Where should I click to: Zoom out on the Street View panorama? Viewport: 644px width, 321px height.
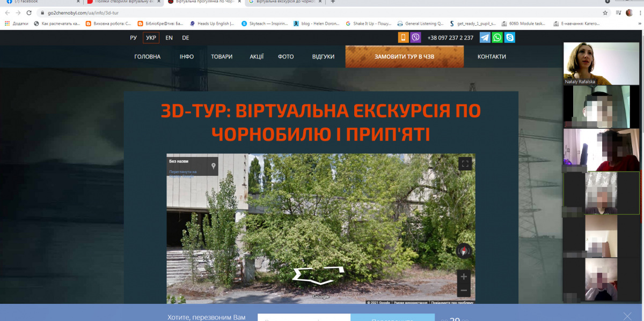tap(464, 290)
